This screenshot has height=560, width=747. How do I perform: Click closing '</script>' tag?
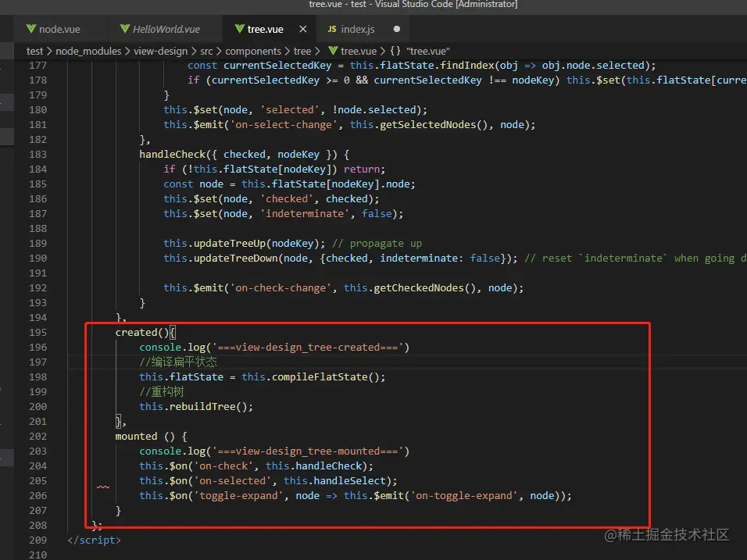point(95,540)
